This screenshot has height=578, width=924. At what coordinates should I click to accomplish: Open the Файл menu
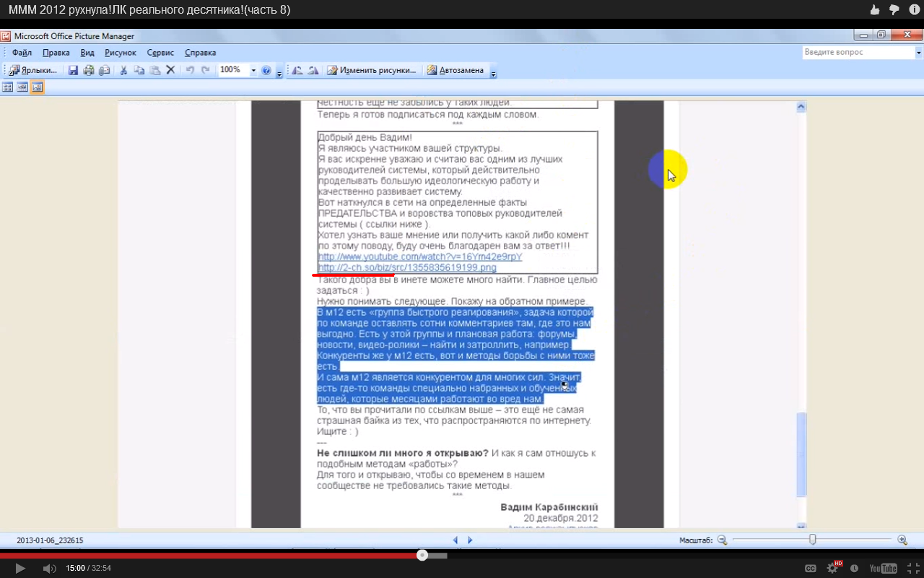22,53
